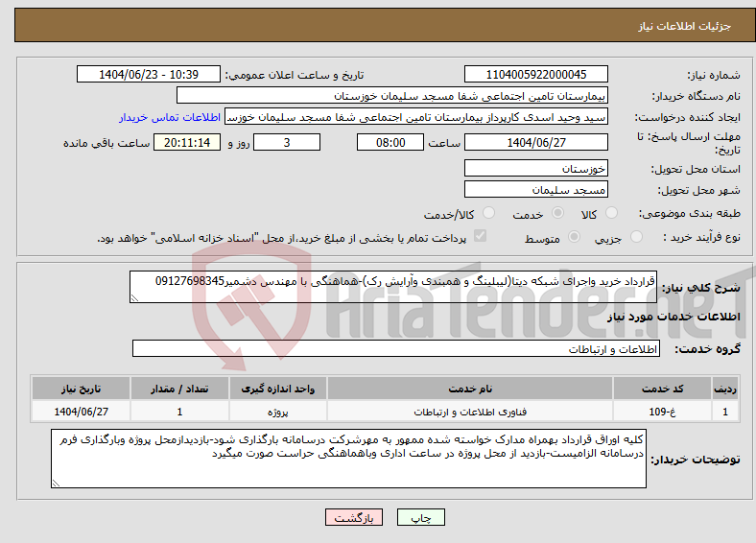Click the جزئیات اطلاعات نیاز header title
The width and height of the screenshot is (756, 543).
pos(685,26)
